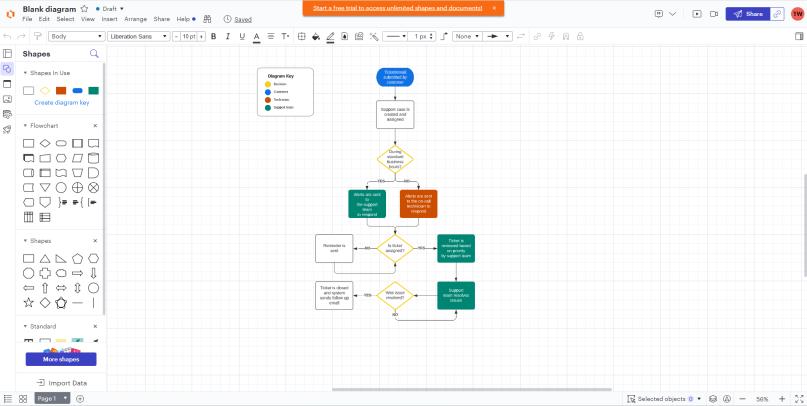Increase font size with plus button
This screenshot has width=807, height=406.
point(201,37)
